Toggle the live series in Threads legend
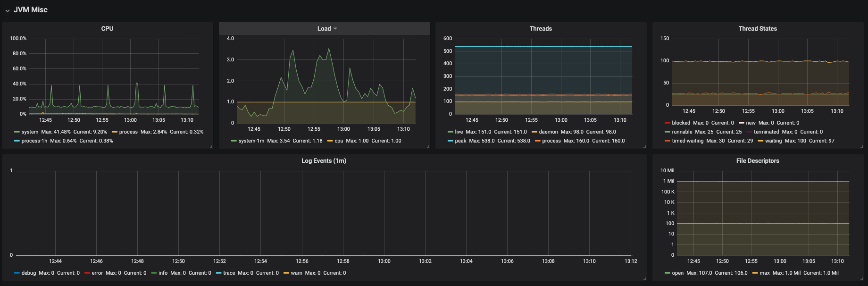 coord(459,132)
